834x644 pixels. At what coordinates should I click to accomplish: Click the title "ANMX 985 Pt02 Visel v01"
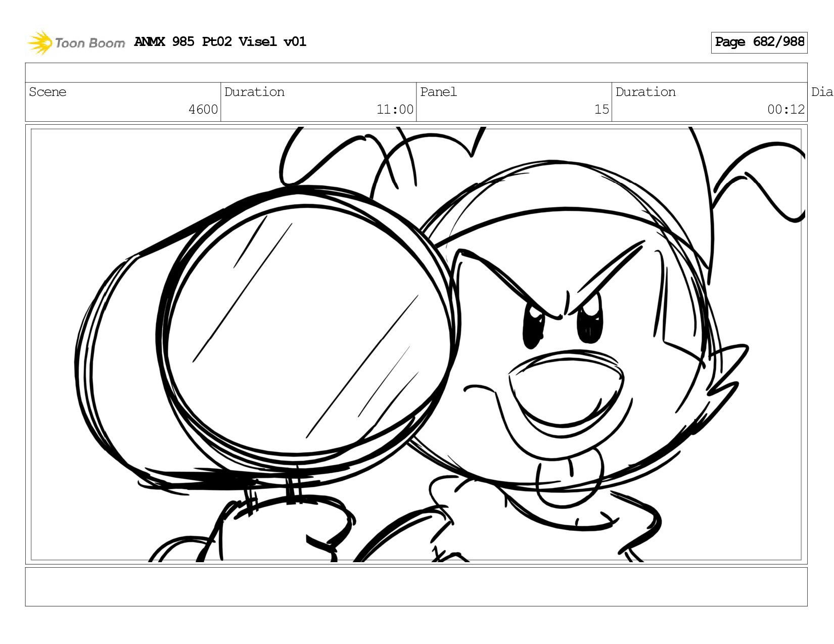pos(220,41)
